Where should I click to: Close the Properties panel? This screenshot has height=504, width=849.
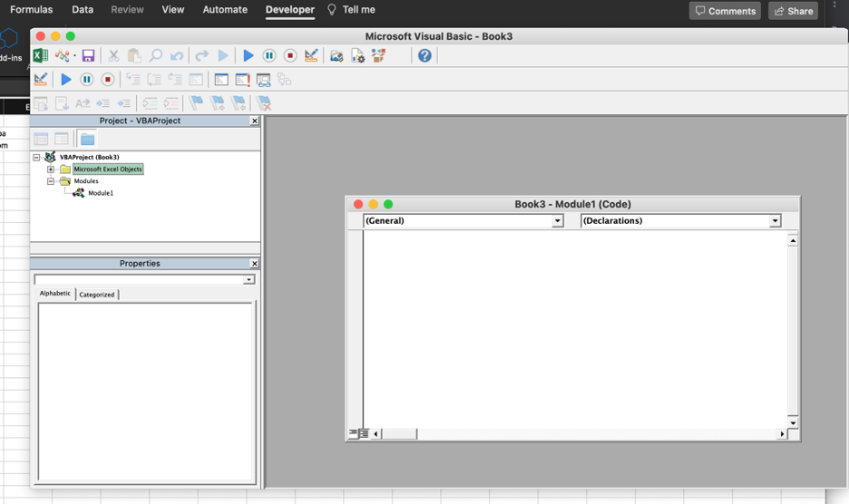click(255, 264)
